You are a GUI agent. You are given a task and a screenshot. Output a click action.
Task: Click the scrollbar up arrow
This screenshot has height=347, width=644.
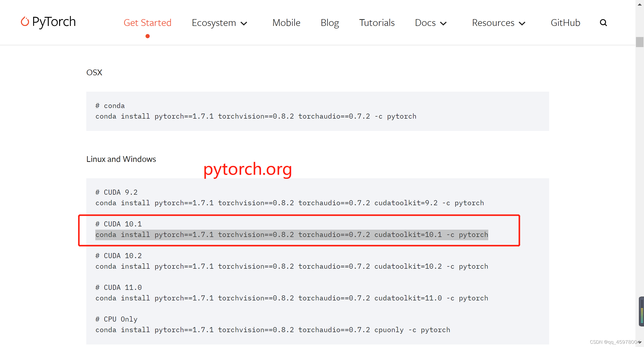tap(639, 4)
